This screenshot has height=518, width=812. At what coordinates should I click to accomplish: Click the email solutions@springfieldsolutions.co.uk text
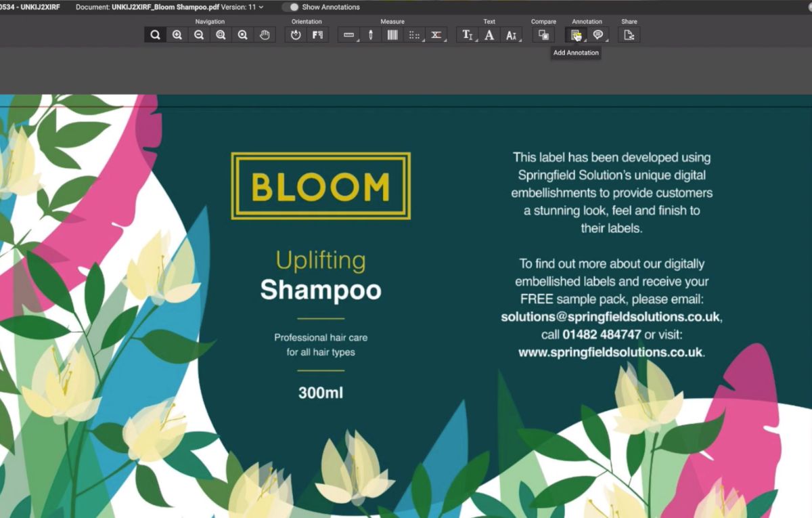click(611, 317)
